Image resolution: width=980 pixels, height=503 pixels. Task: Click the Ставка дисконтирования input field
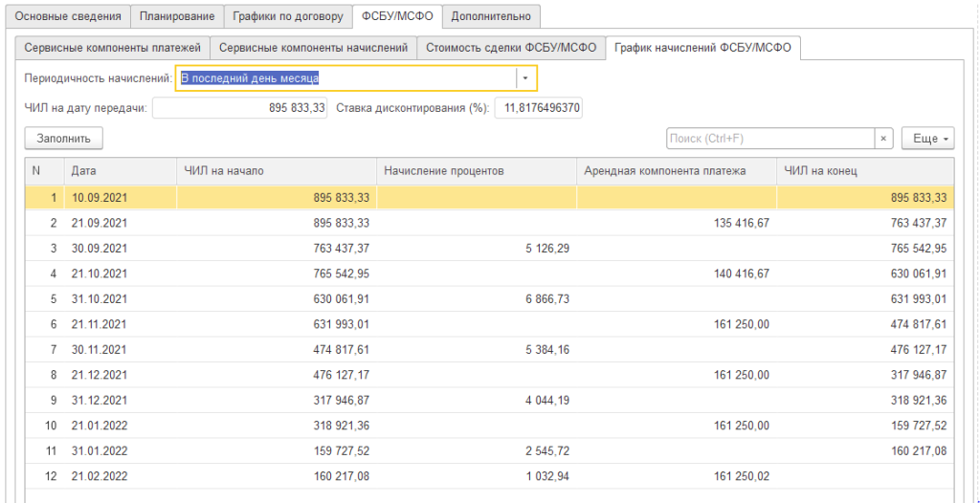pos(540,108)
